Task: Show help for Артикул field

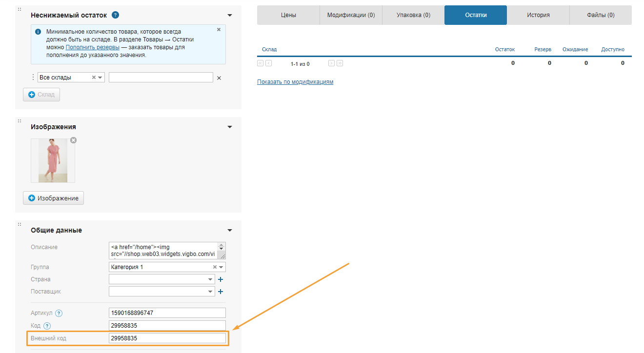Action: tap(59, 314)
